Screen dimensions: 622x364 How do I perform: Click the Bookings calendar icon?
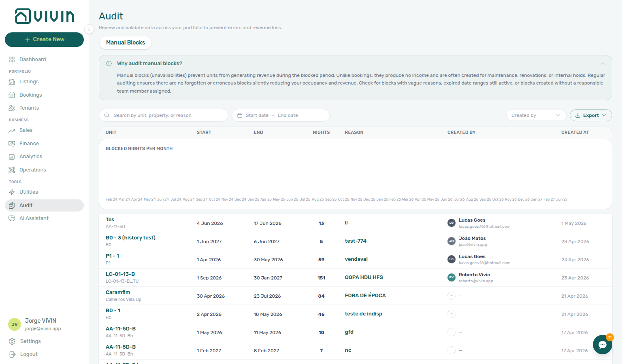coord(12,95)
